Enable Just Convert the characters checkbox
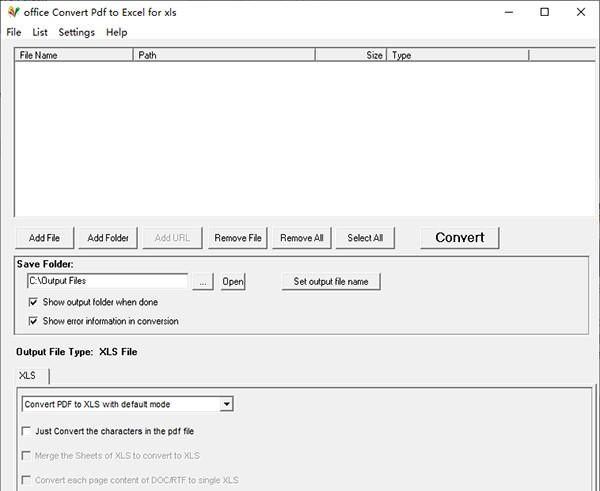600x491 pixels. coord(26,431)
